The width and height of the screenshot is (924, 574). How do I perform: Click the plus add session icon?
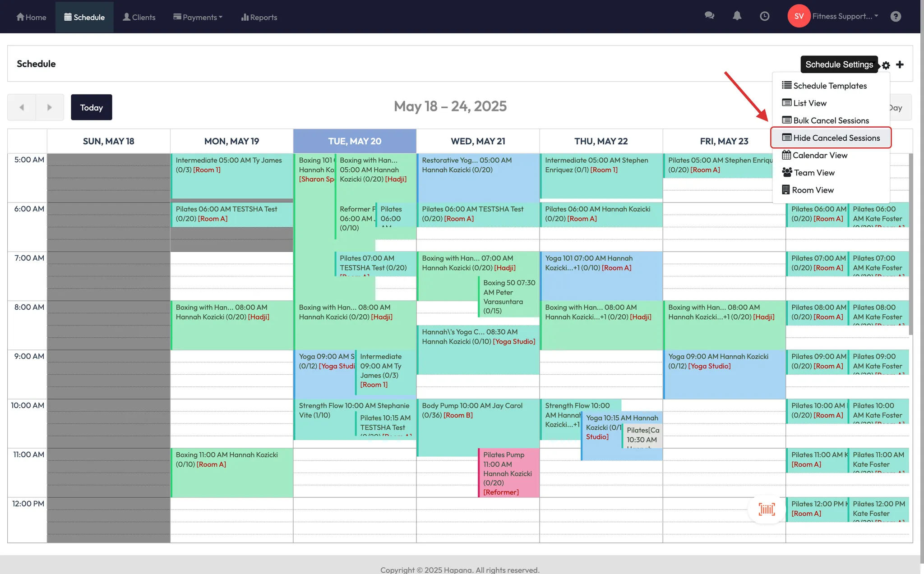coord(900,64)
